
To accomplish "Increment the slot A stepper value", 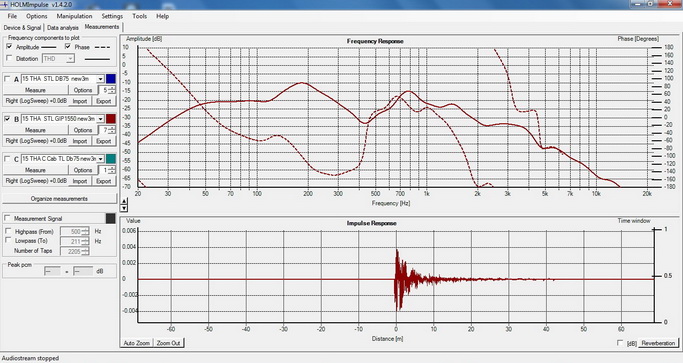I will [x=112, y=88].
